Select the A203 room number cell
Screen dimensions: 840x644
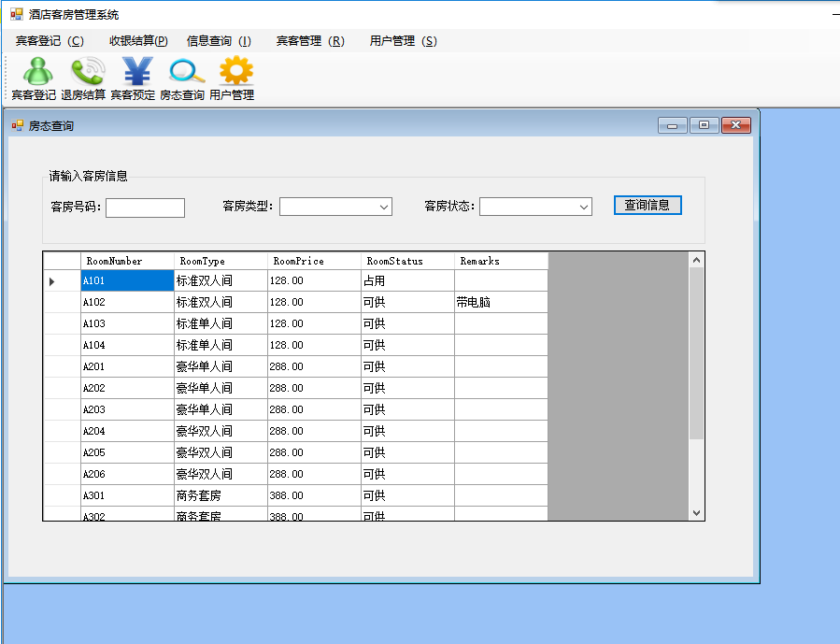[x=127, y=409]
